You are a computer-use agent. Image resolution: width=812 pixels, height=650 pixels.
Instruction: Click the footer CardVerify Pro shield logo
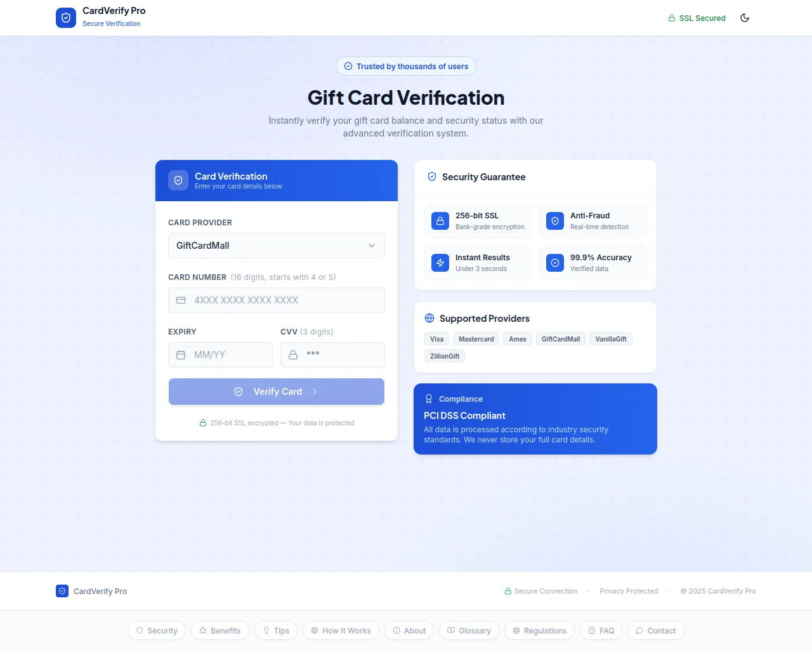tap(62, 591)
